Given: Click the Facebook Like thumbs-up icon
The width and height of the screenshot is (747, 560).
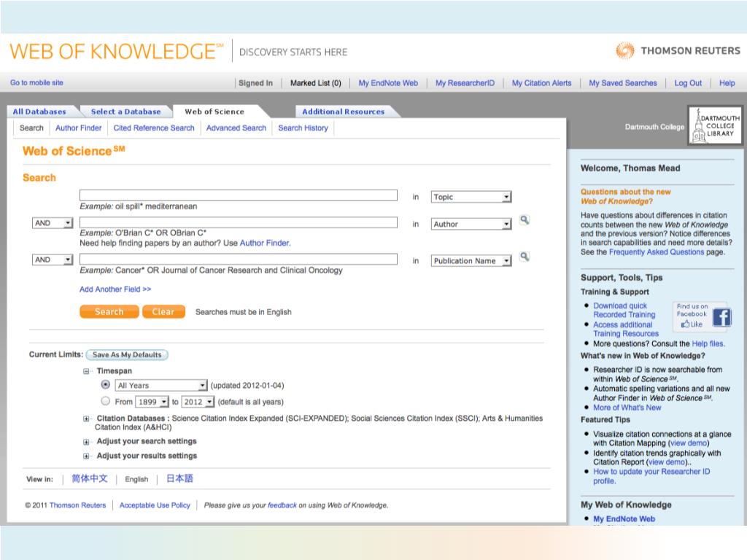Looking at the screenshot, I should point(686,324).
